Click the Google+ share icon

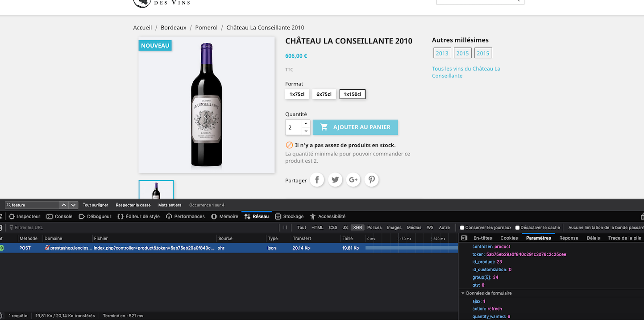[353, 180]
